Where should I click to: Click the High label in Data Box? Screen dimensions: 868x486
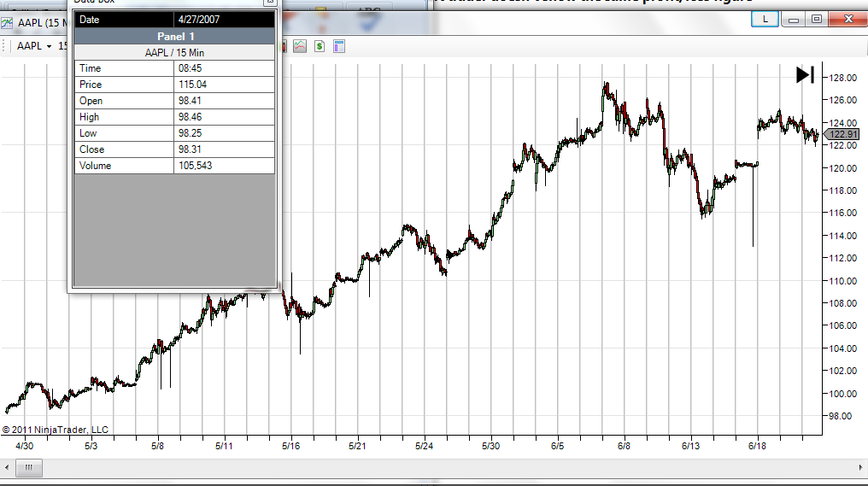pyautogui.click(x=89, y=117)
